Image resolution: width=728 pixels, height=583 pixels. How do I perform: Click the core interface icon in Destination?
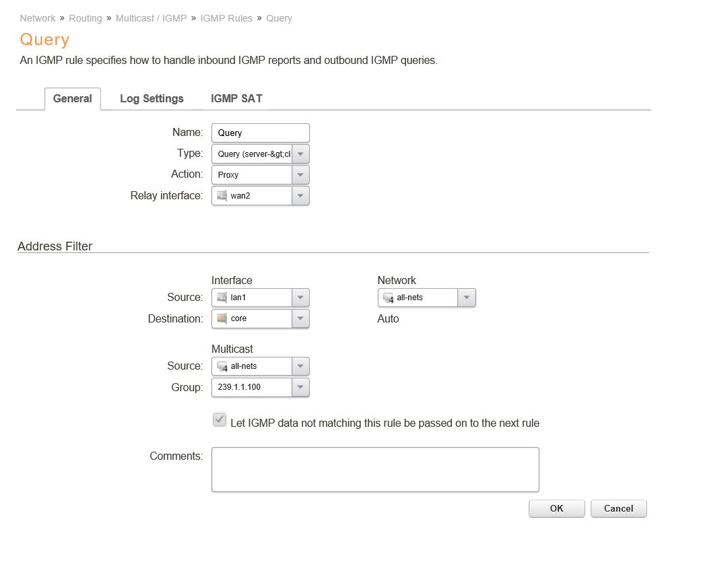(222, 318)
